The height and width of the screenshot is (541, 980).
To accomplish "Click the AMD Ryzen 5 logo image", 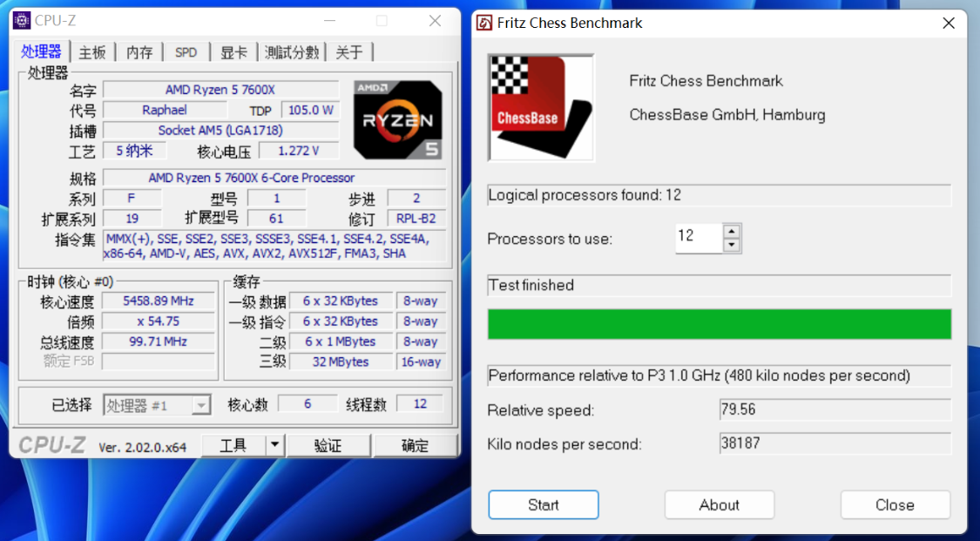I will pos(397,119).
